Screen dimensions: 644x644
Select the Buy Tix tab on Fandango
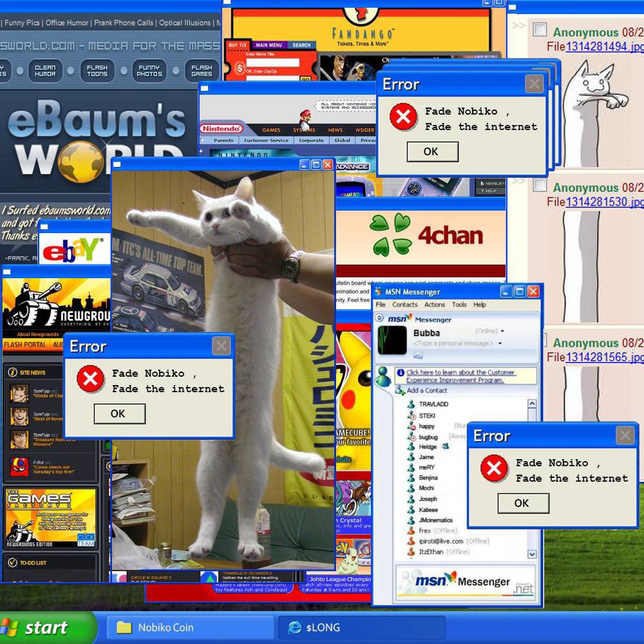pos(238,45)
